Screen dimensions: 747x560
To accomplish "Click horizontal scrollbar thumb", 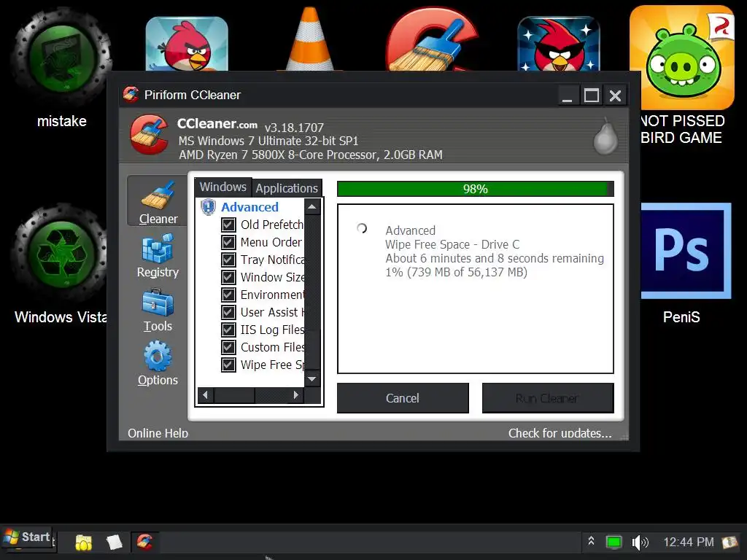I will click(234, 394).
